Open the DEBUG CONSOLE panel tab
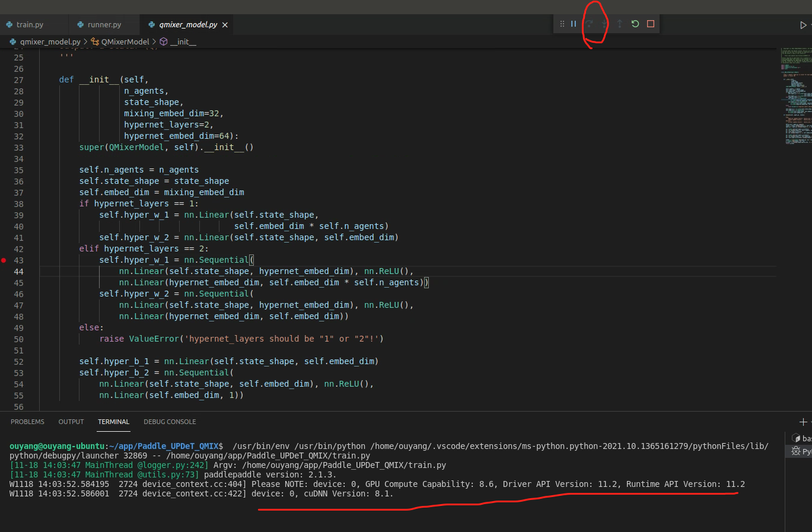The height and width of the screenshot is (532, 812). point(170,422)
